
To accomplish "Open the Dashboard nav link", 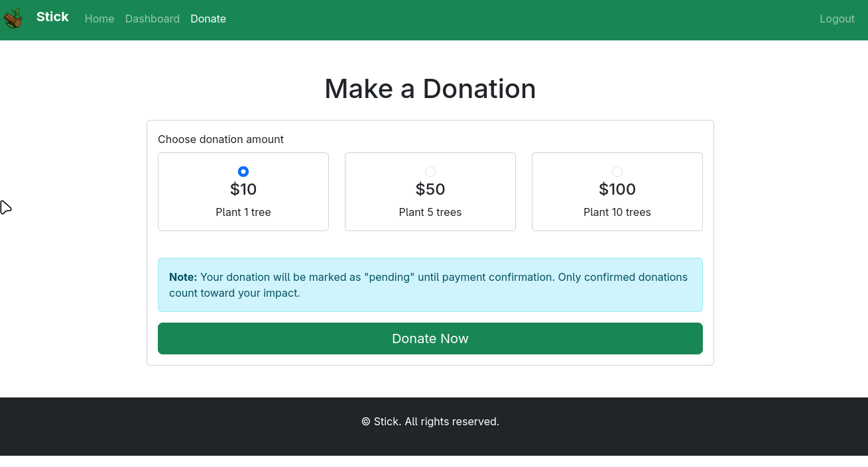I will point(153,19).
